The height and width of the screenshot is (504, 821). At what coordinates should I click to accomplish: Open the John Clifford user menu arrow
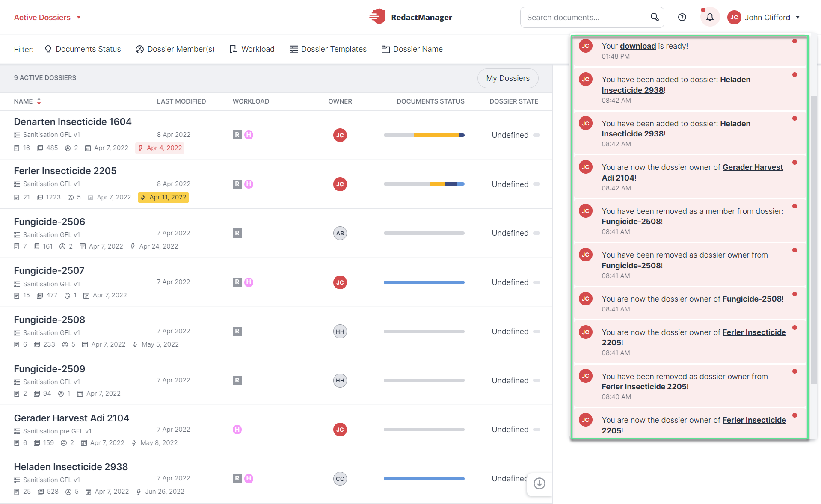point(798,18)
